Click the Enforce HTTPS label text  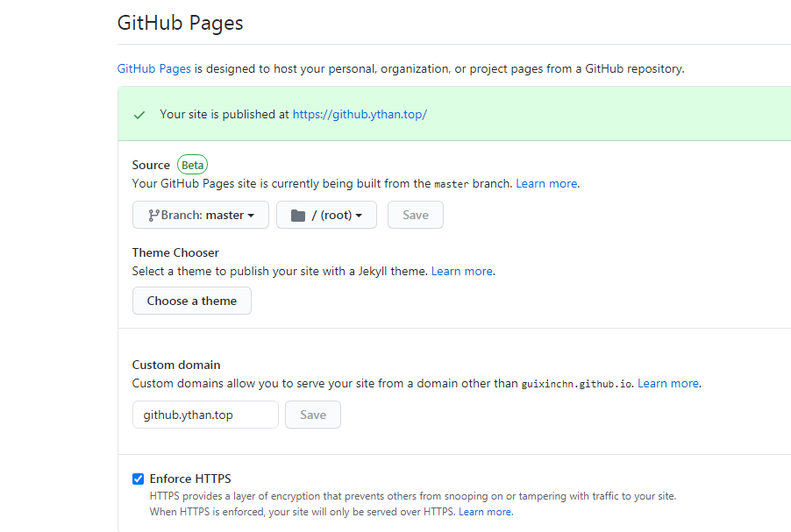click(190, 479)
